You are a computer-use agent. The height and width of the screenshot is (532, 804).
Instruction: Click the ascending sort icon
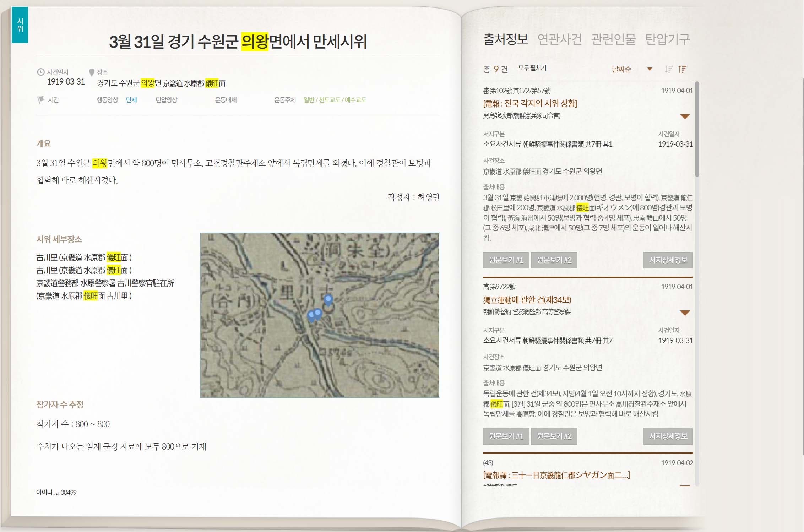tap(682, 69)
